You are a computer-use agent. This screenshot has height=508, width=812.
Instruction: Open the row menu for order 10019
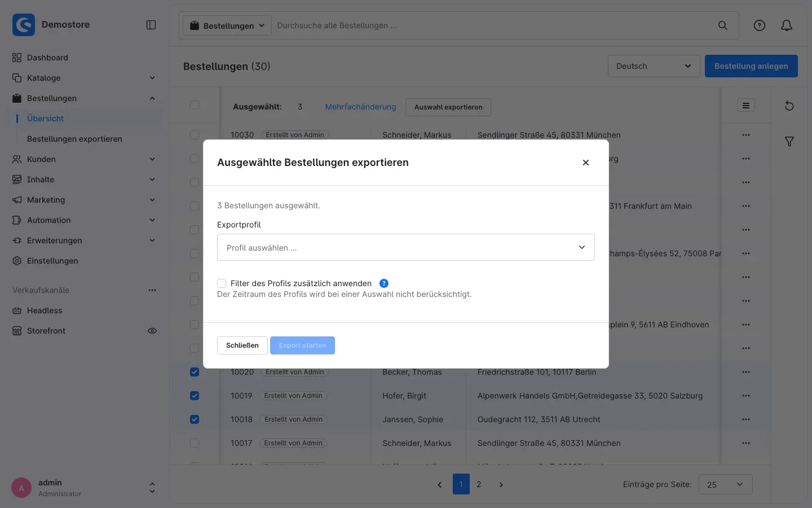tap(746, 396)
